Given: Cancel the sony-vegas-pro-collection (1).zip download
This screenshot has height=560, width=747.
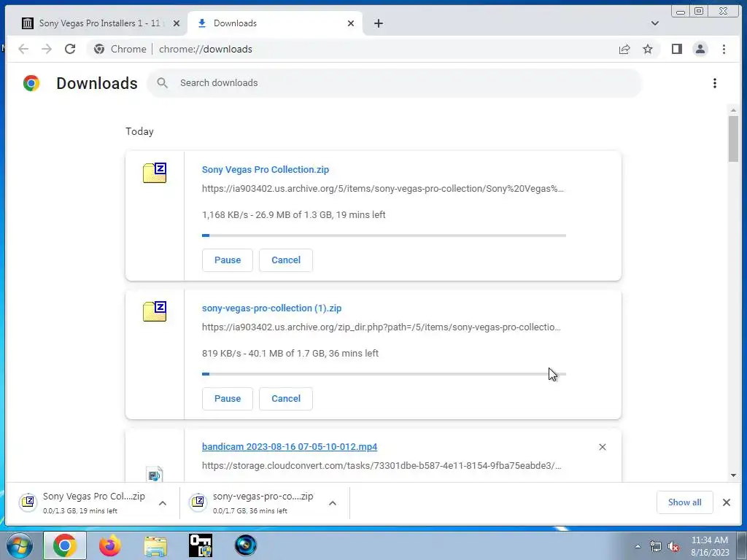Looking at the screenshot, I should 286,399.
